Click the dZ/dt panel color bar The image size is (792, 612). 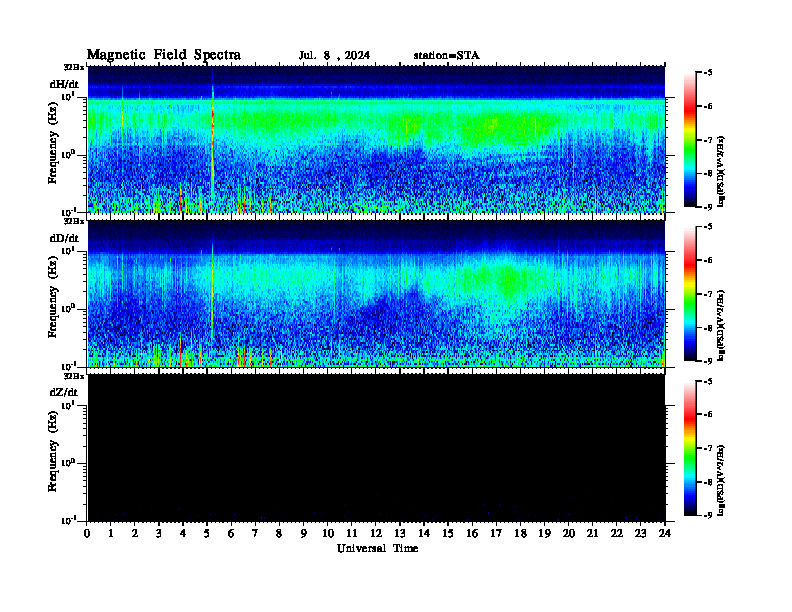(689, 448)
